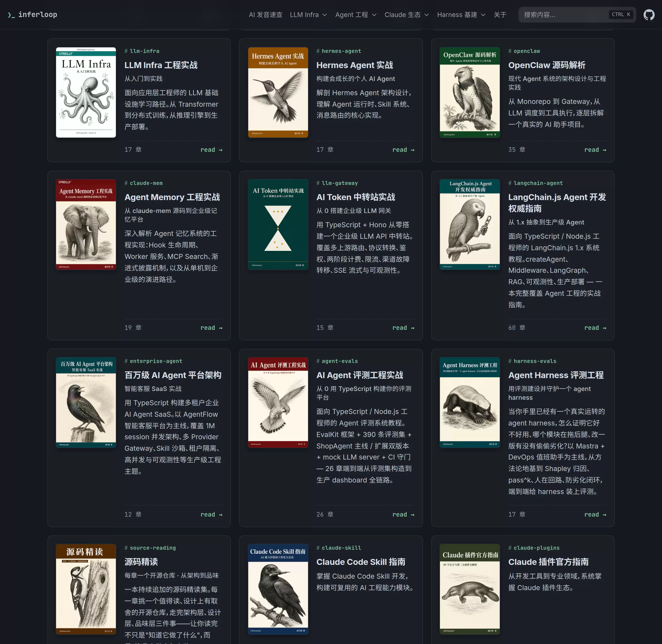This screenshot has height=644, width=662.
Task: Click the # hermes-agent tag
Action: coord(339,51)
